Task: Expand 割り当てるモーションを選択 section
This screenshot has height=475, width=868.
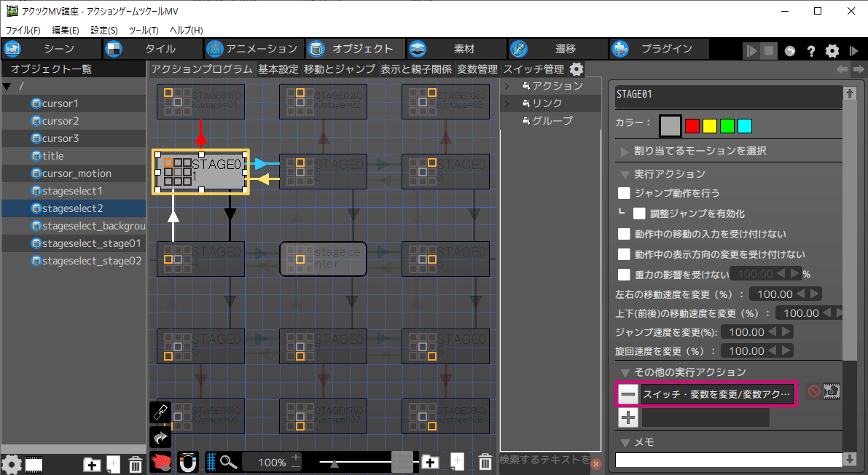Action: (625, 152)
